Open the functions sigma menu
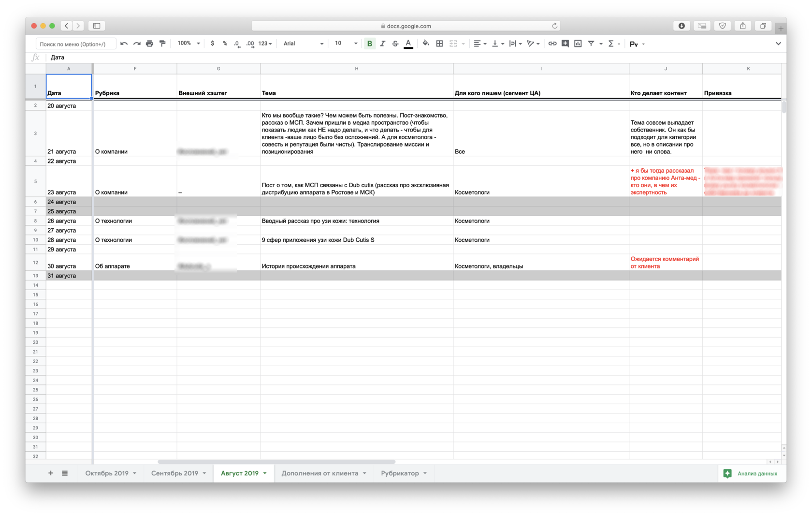Viewport: 812px width, 516px height. (614, 44)
